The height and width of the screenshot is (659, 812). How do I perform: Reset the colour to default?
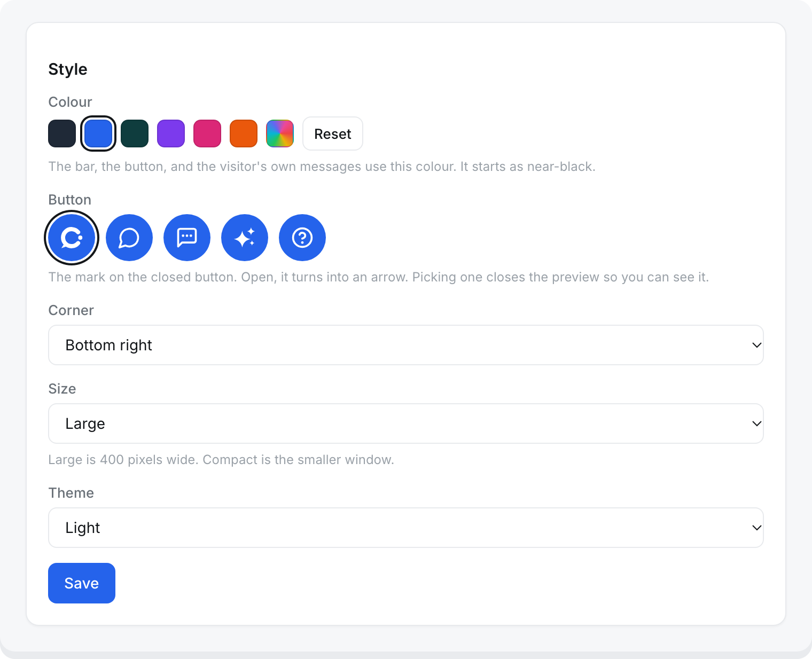pyautogui.click(x=333, y=134)
